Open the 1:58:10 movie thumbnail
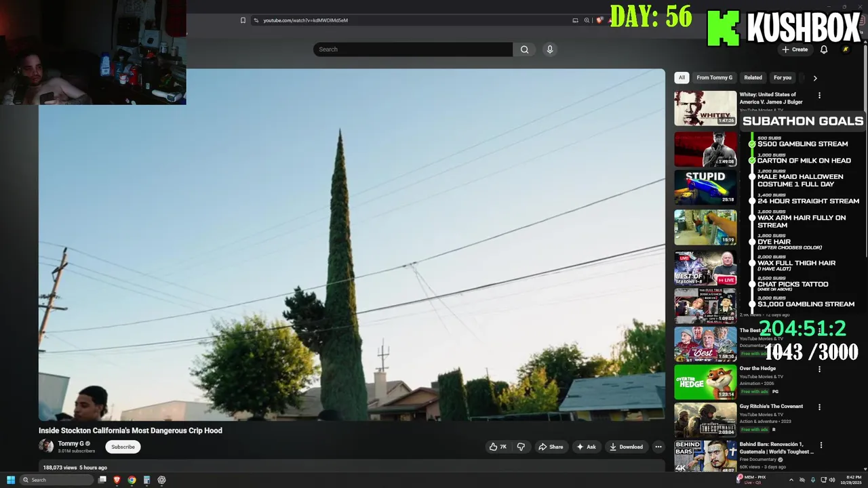Image resolution: width=868 pixels, height=488 pixels. pyautogui.click(x=705, y=344)
